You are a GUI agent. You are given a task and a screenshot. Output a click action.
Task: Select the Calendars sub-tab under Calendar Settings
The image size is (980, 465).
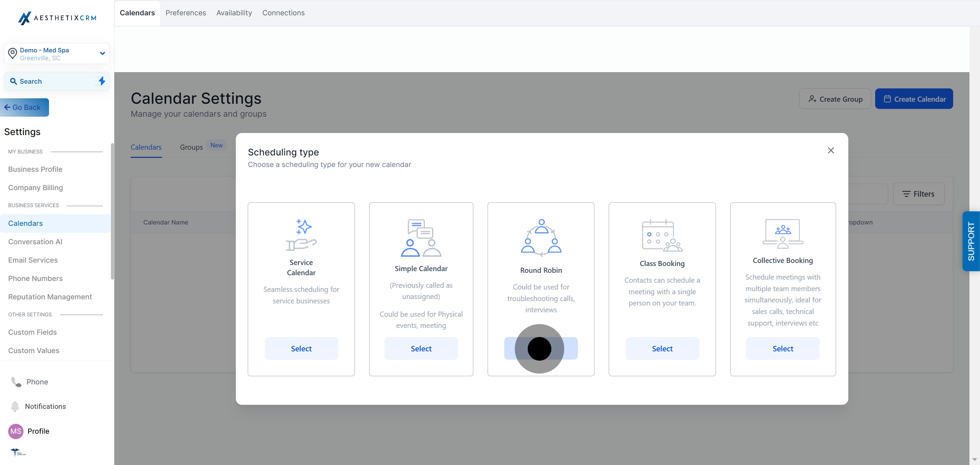click(x=146, y=147)
